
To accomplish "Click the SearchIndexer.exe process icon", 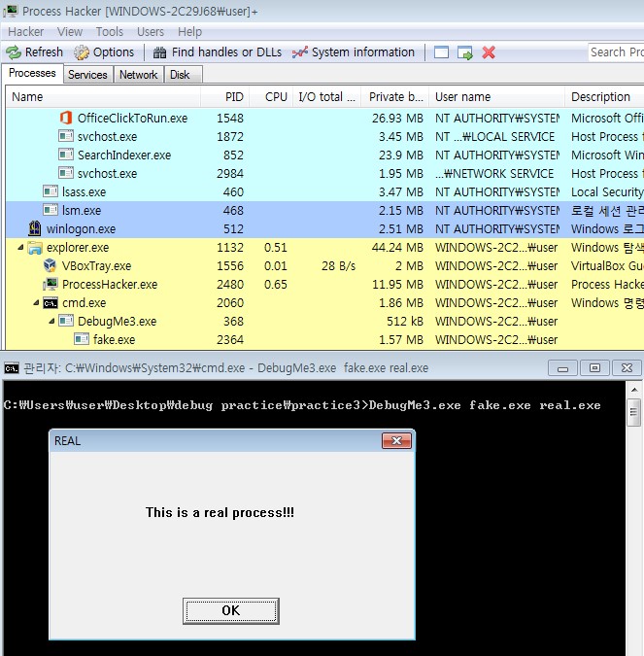I will click(66, 155).
